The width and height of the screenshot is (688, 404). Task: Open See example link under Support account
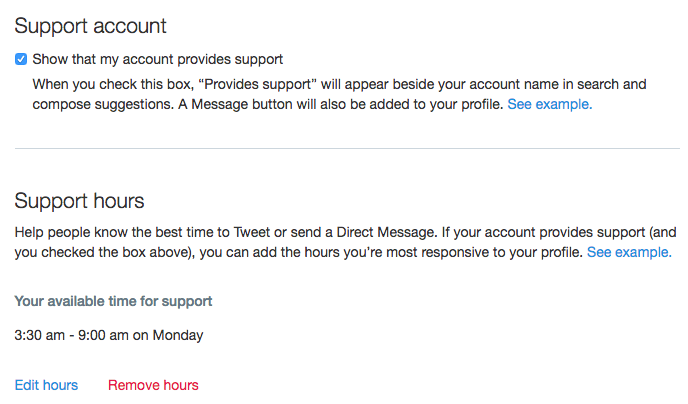tap(550, 104)
